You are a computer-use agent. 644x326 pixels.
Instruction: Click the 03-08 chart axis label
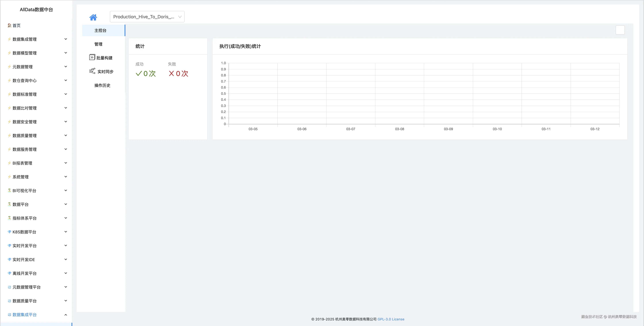point(399,129)
